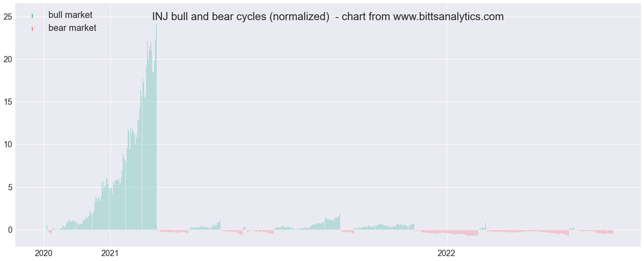Click the 2021 x-axis label

(110, 253)
